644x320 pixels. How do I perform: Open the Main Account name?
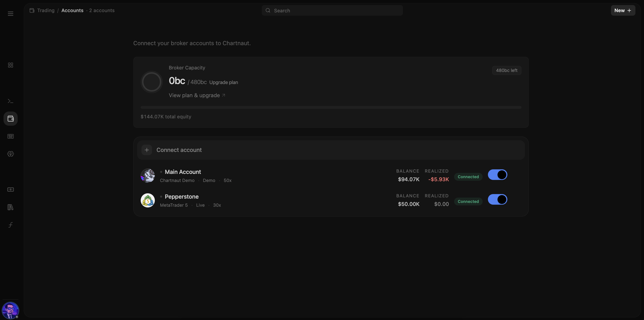(183, 172)
